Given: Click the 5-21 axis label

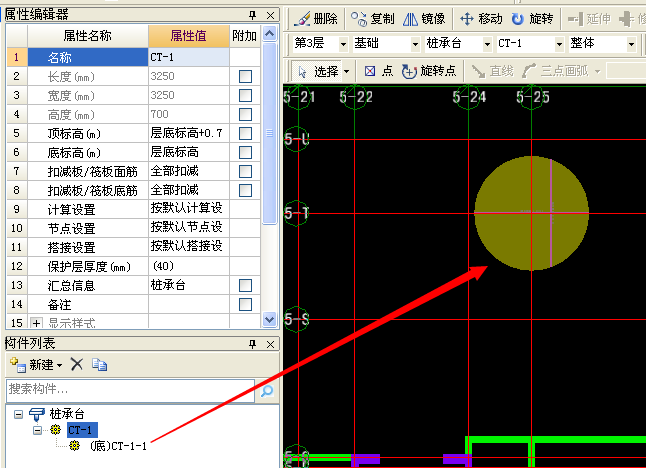Looking at the screenshot, I should [299, 97].
